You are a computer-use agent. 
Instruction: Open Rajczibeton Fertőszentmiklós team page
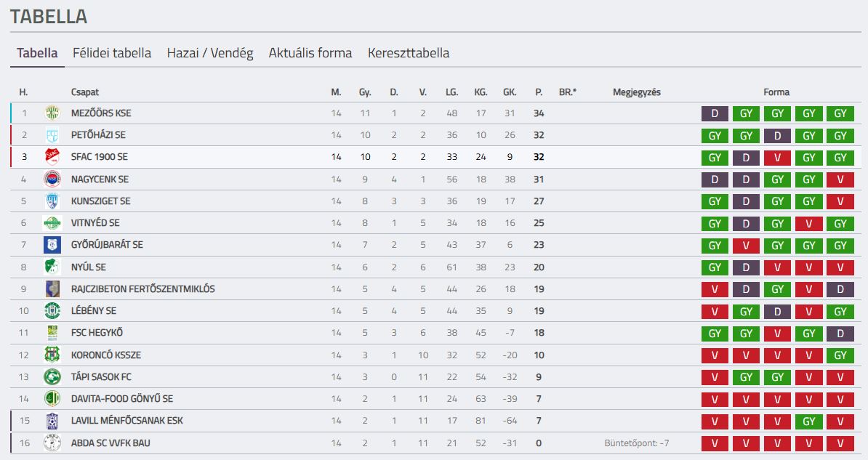(142, 289)
